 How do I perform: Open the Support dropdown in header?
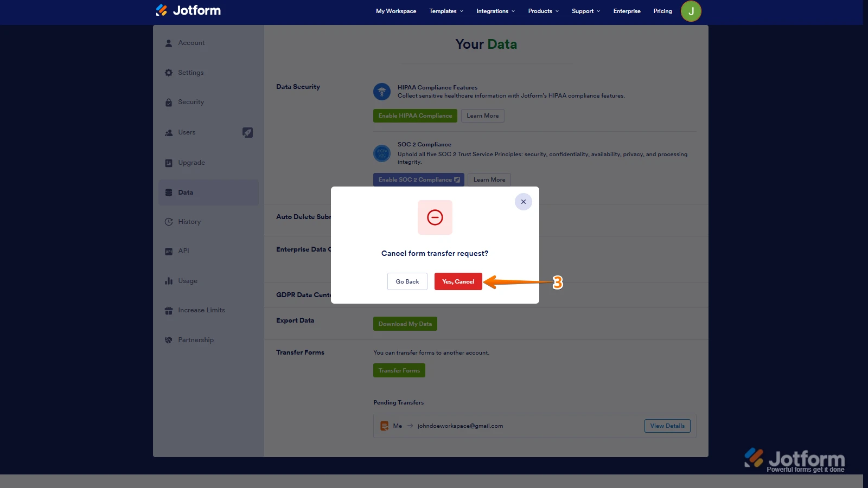pos(585,11)
